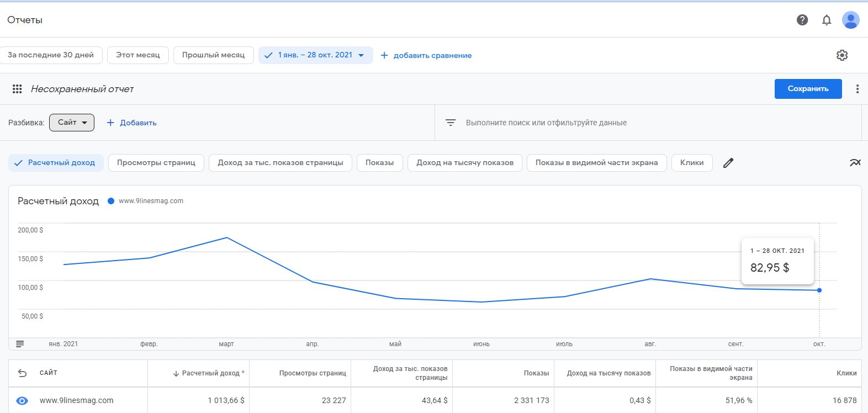The width and height of the screenshot is (868, 413).
Task: Click the Сохранить button
Action: (808, 89)
